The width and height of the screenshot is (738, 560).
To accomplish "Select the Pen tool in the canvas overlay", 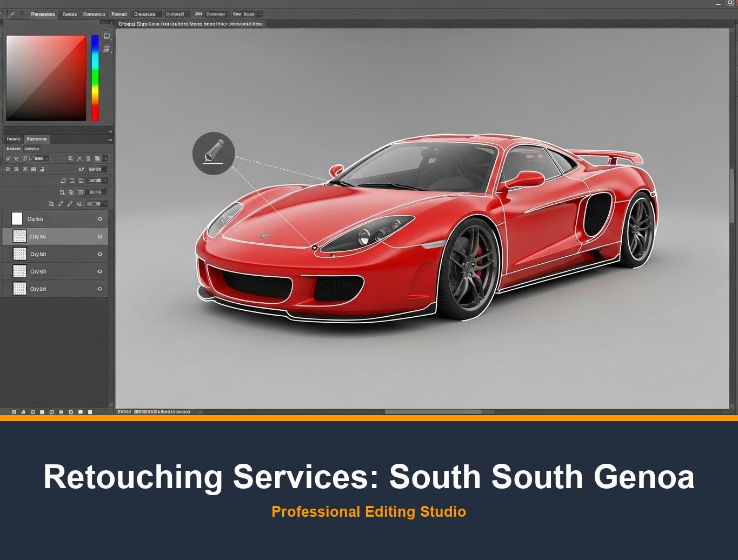I will pos(214,154).
